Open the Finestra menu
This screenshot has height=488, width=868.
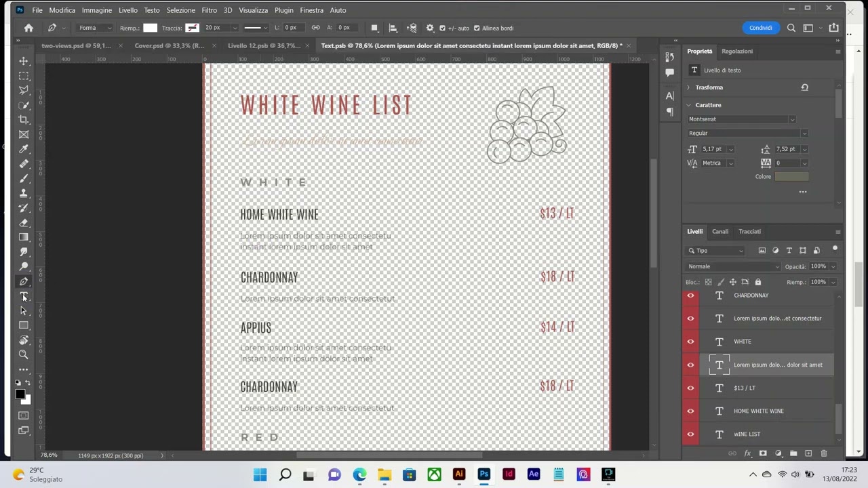click(311, 10)
